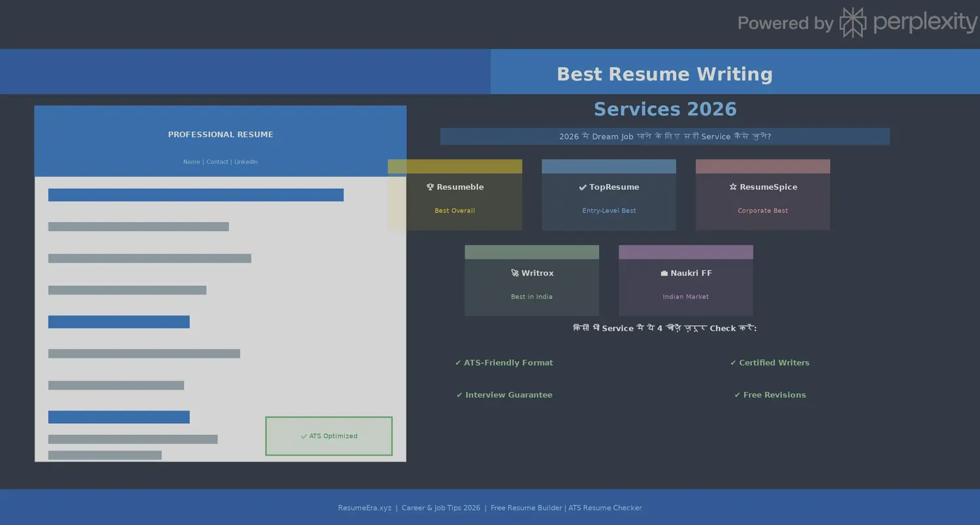This screenshot has width=980, height=525.
Task: Enable the ATS-Friendly Format checkmark
Action: tap(457, 362)
